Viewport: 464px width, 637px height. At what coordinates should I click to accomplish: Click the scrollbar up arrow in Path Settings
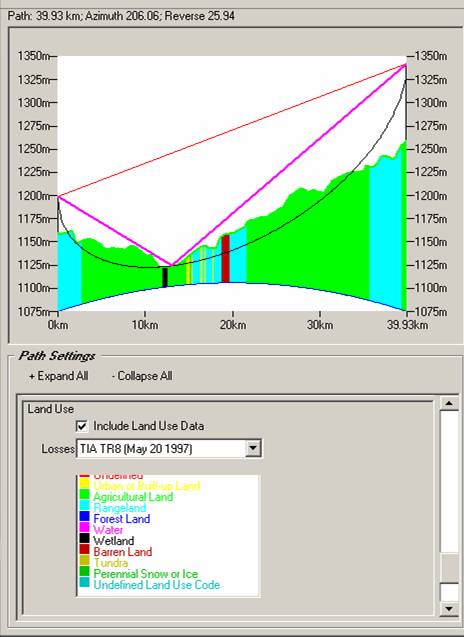(x=449, y=403)
